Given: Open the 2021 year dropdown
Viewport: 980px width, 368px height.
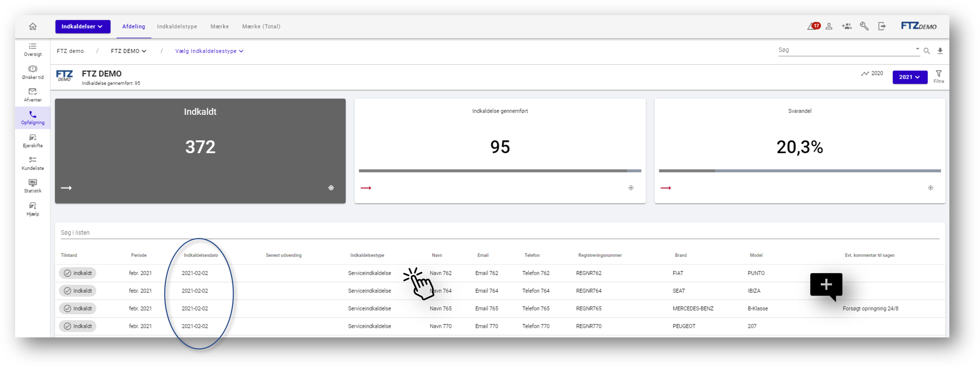Looking at the screenshot, I should point(910,77).
